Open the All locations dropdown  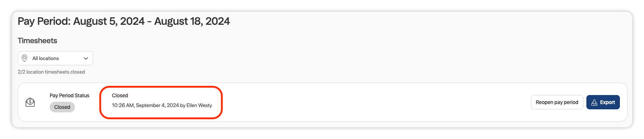coord(55,58)
